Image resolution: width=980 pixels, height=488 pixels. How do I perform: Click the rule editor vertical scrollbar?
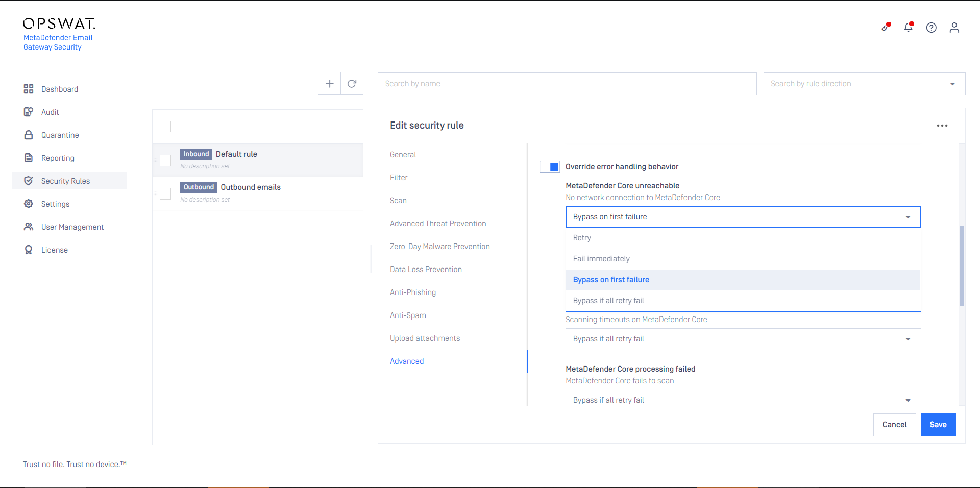point(962,265)
